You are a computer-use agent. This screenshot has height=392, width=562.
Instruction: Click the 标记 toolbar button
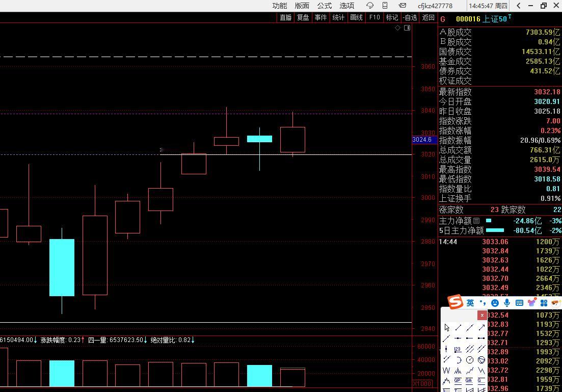point(392,17)
